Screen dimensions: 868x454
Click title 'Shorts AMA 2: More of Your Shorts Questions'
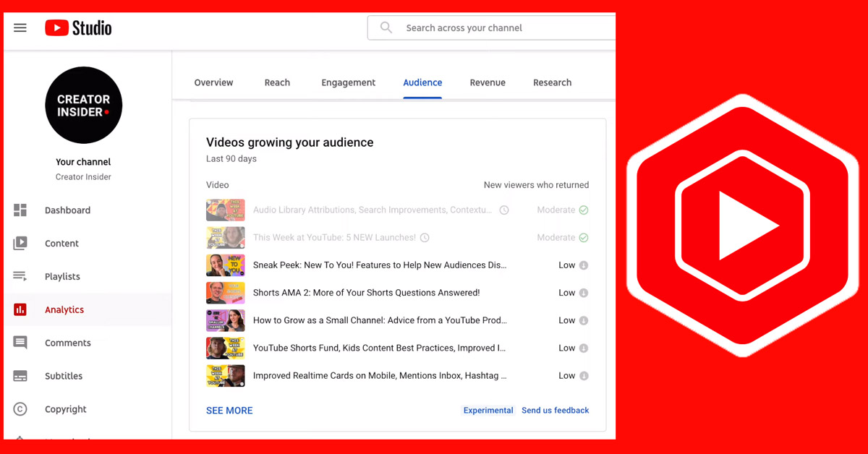(367, 293)
